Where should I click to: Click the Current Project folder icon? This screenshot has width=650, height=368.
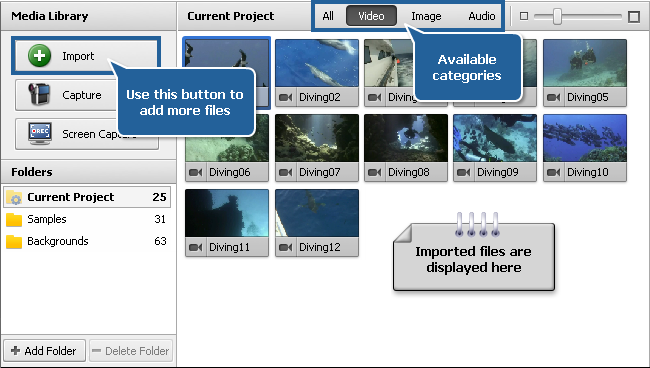[14, 197]
